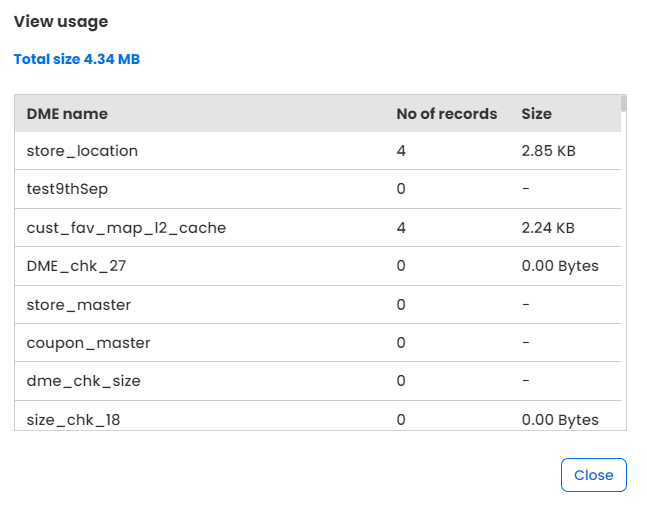Viewport: 647px width, 505px height.
Task: Click the 2.85 KB size value
Action: coord(548,151)
